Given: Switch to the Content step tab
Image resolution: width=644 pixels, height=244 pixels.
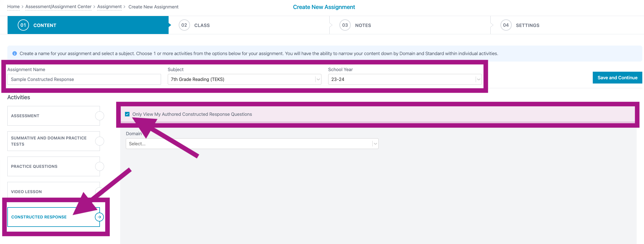Looking at the screenshot, I should click(x=88, y=25).
